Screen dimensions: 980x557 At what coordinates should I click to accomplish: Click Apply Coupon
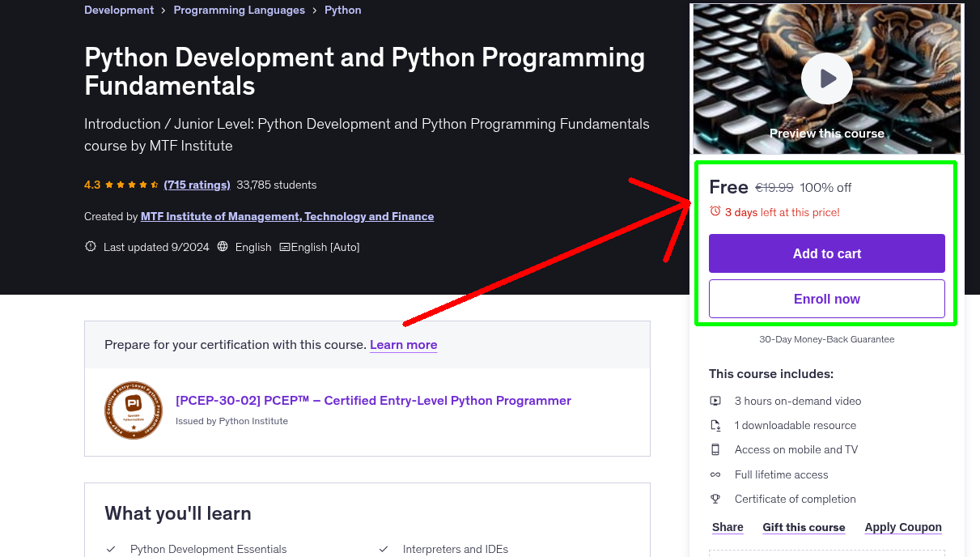click(903, 527)
